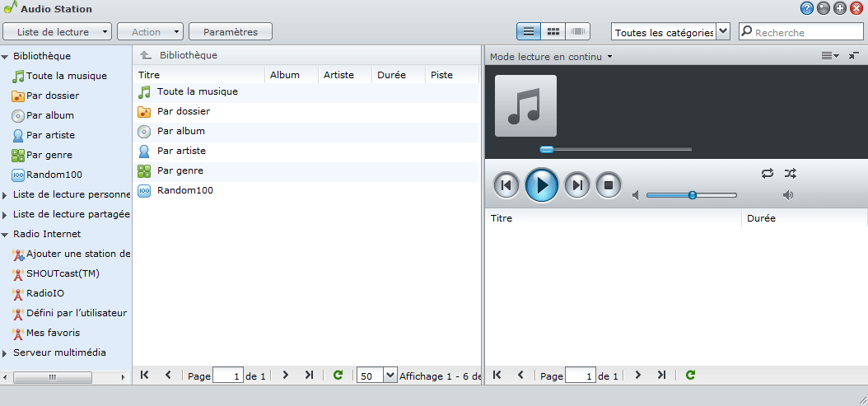This screenshot has height=406, width=868.
Task: Go to last page in library pager
Action: click(310, 375)
